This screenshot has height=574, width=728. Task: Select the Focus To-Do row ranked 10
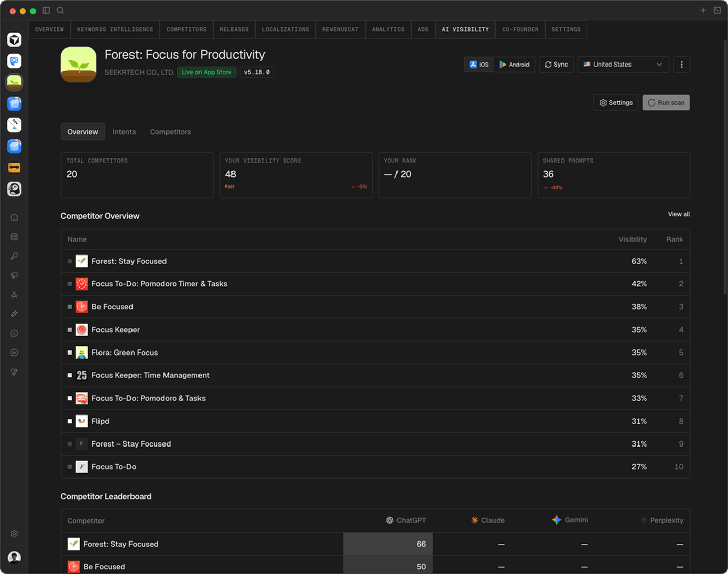point(376,467)
